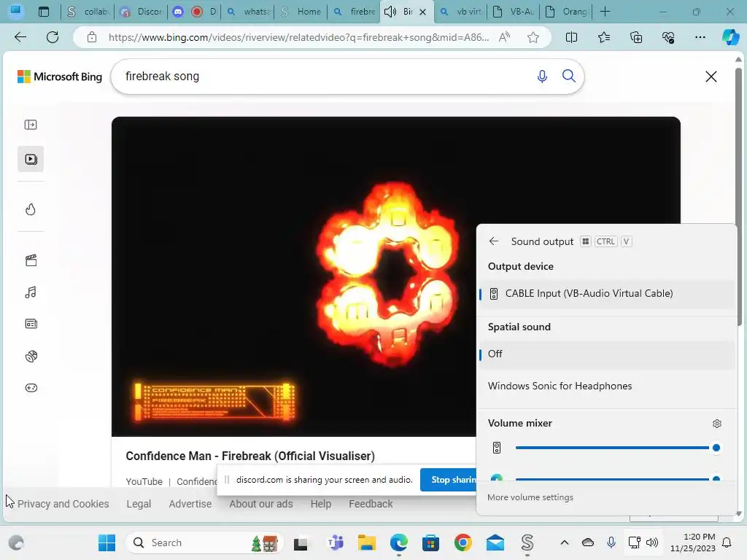Focus the firebreak song search box
The width and height of the screenshot is (747, 560).
click(324, 76)
